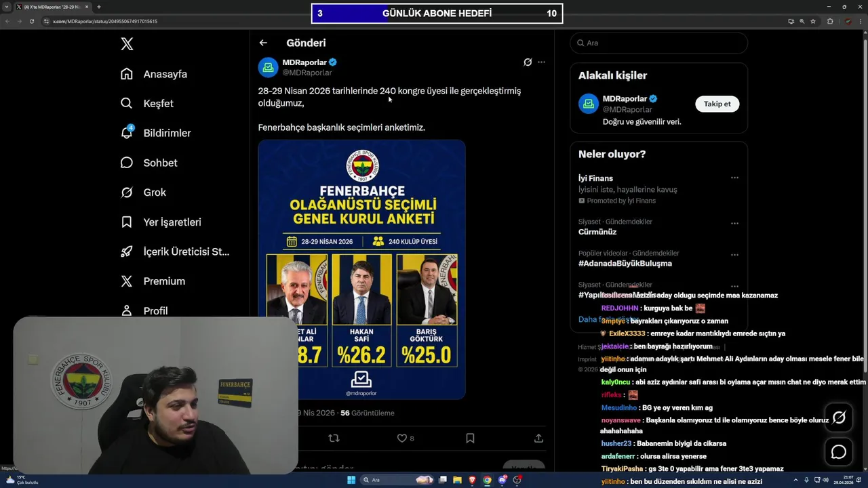Open the post's three-dot more menu

coord(541,62)
